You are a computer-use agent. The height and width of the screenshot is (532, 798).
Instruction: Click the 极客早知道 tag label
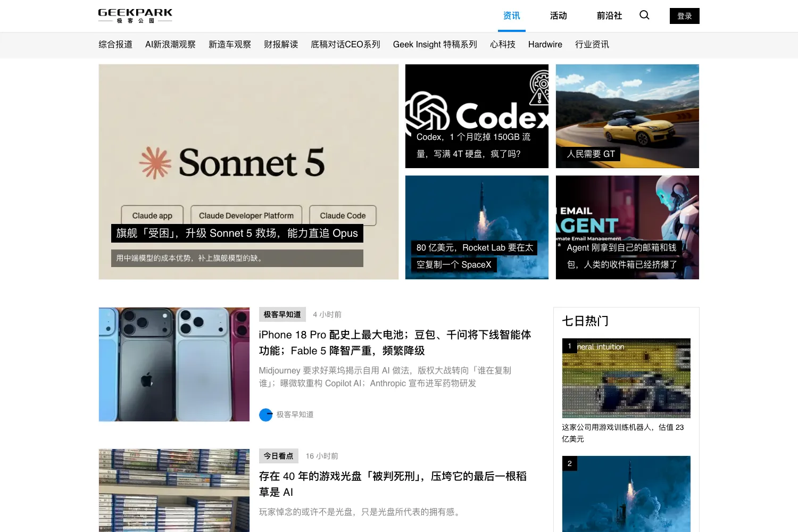tap(282, 314)
